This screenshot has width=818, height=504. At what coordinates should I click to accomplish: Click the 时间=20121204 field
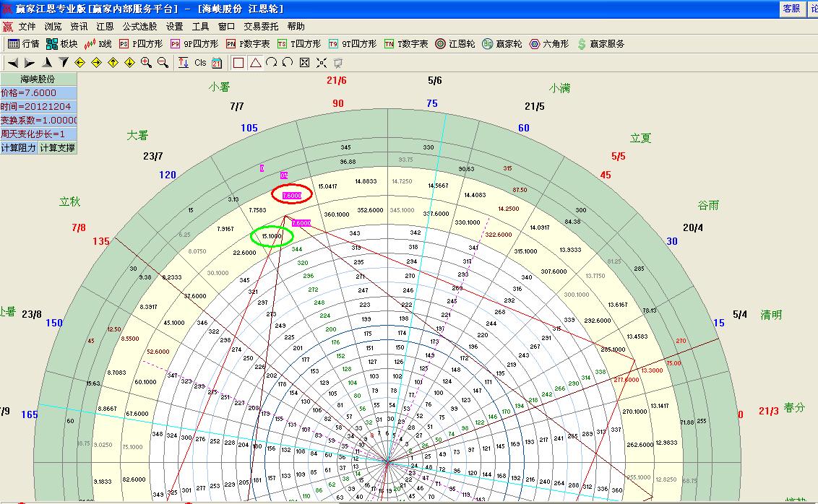(x=38, y=107)
